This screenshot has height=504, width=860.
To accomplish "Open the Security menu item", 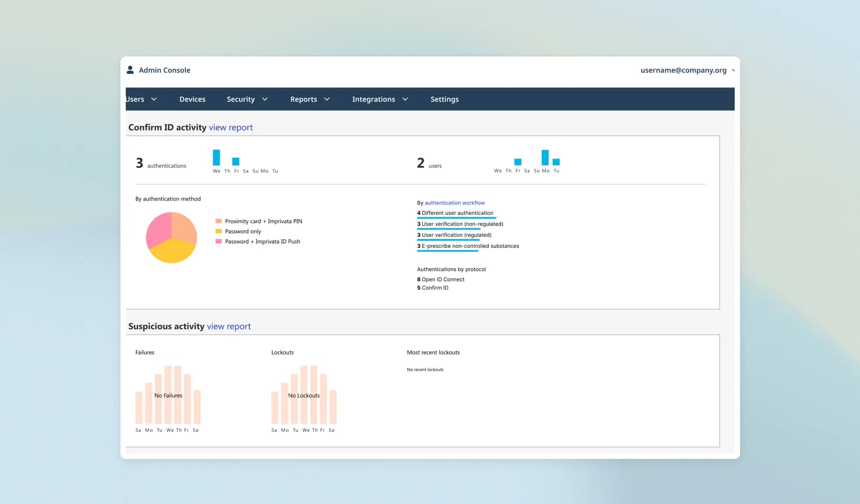I will (241, 99).
